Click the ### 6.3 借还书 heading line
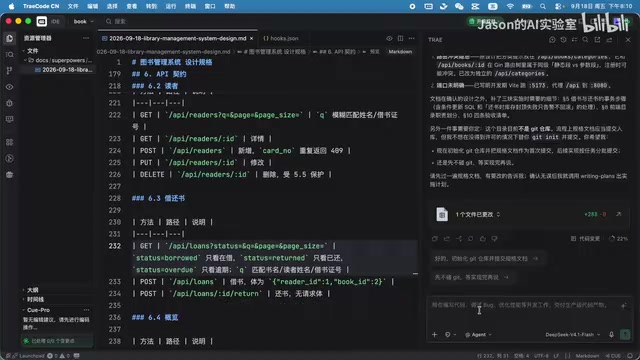The width and height of the screenshot is (640, 360). (158, 198)
